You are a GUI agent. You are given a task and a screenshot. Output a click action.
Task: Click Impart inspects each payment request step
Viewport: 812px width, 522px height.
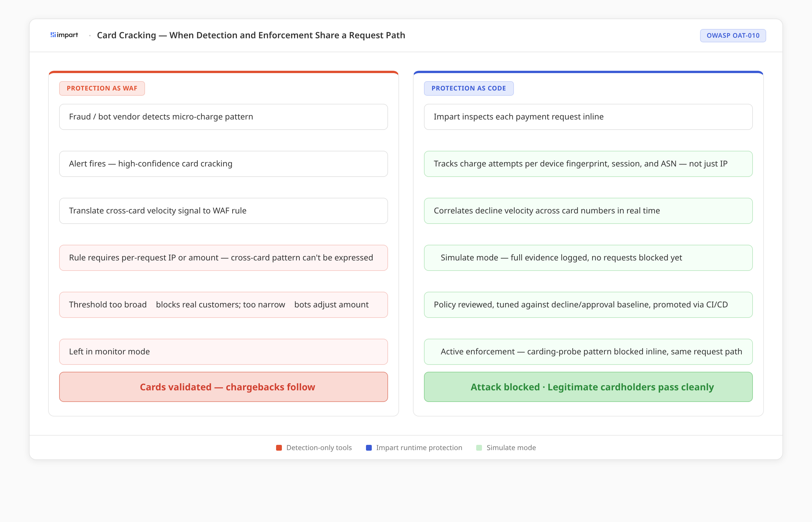coord(588,117)
